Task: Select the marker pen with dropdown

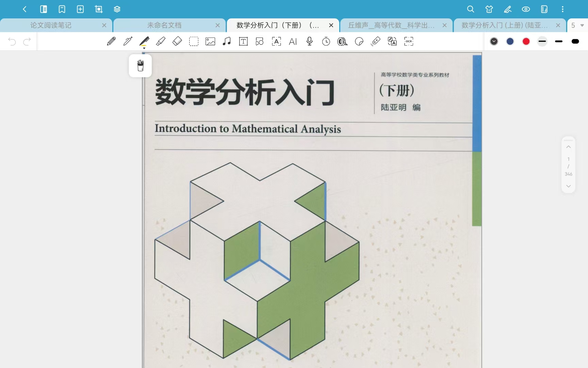Action: [x=144, y=42]
